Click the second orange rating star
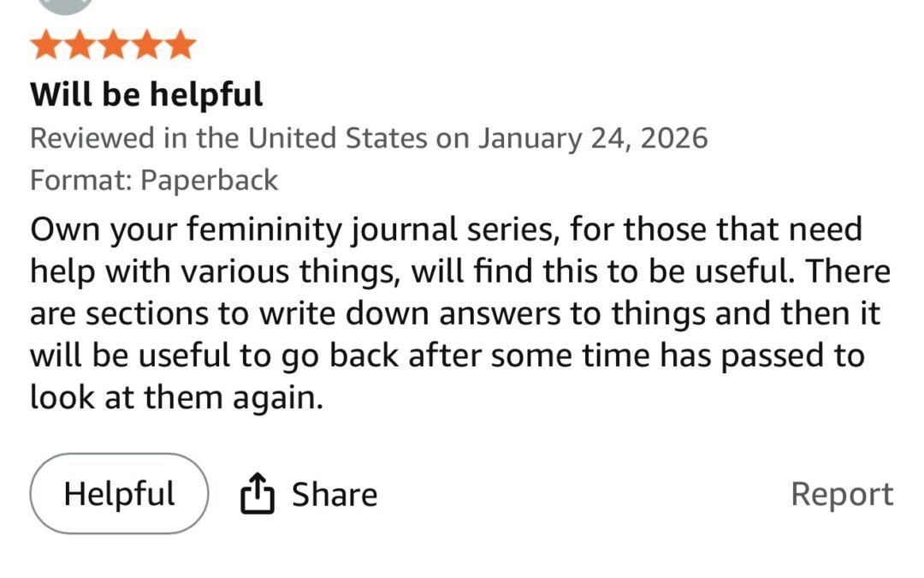Image resolution: width=924 pixels, height=578 pixels. click(80, 45)
